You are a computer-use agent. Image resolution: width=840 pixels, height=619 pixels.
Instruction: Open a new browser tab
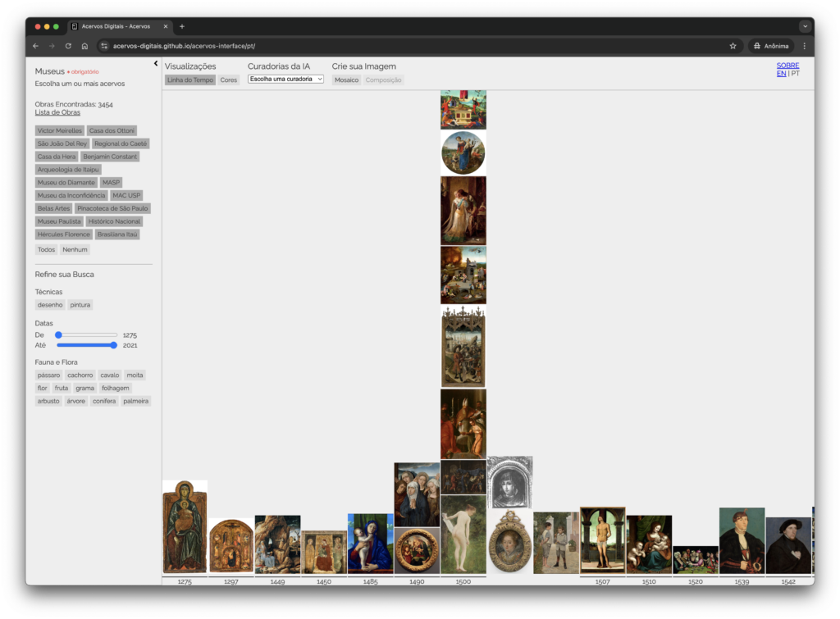pos(182,26)
